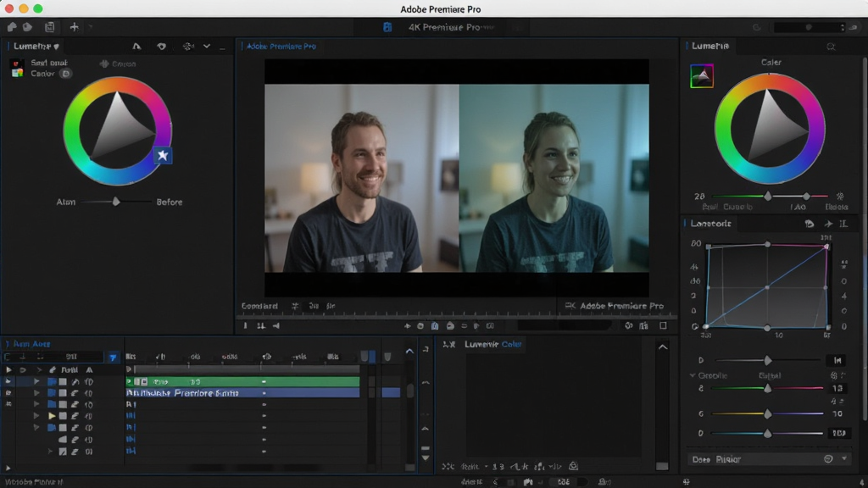Click the clipboard icon in the top toolbar
Image resolution: width=868 pixels, height=488 pixels.
49,26
